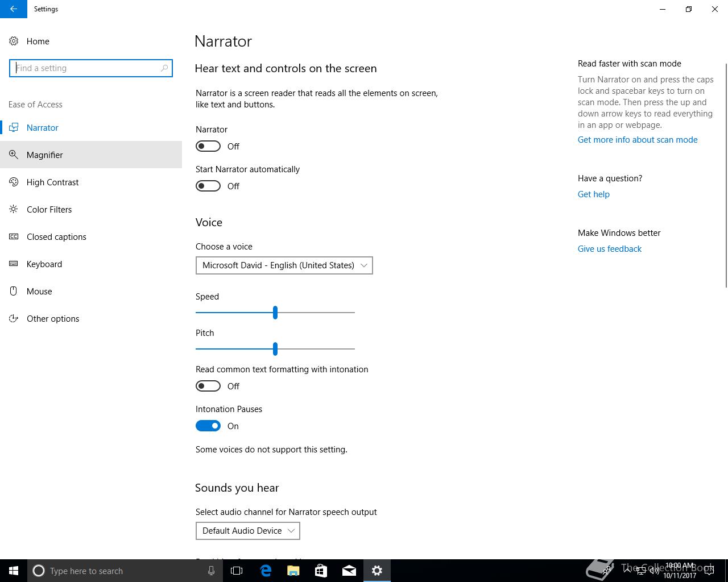728x582 pixels.
Task: Launch Microsoft Edge from the taskbar
Action: [x=266, y=571]
